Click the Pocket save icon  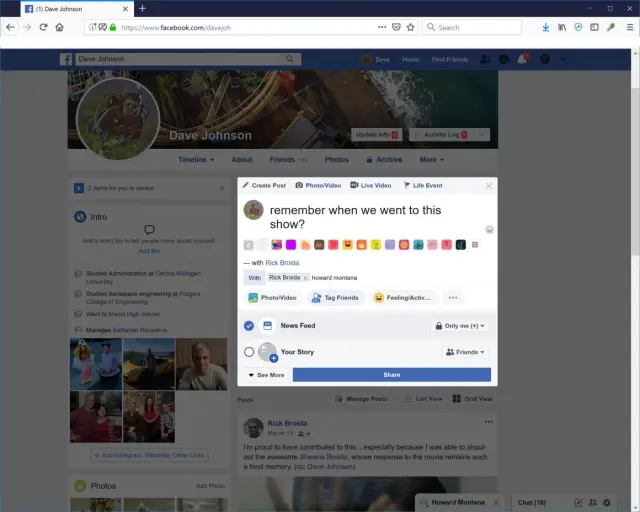(x=396, y=27)
